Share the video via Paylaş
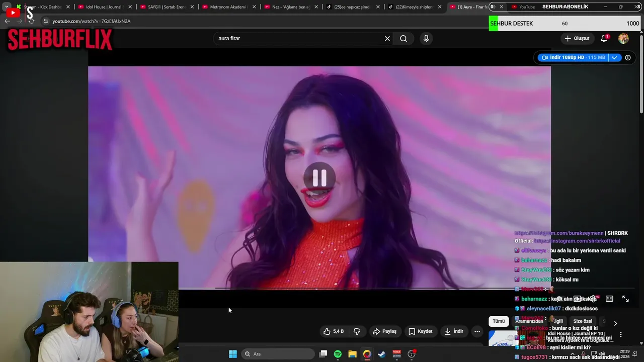The image size is (644, 362). point(384,331)
